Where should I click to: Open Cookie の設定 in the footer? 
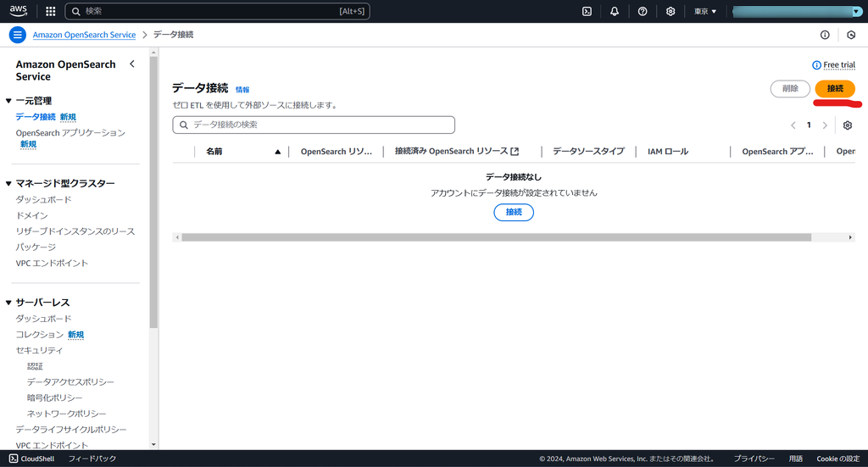click(x=838, y=459)
